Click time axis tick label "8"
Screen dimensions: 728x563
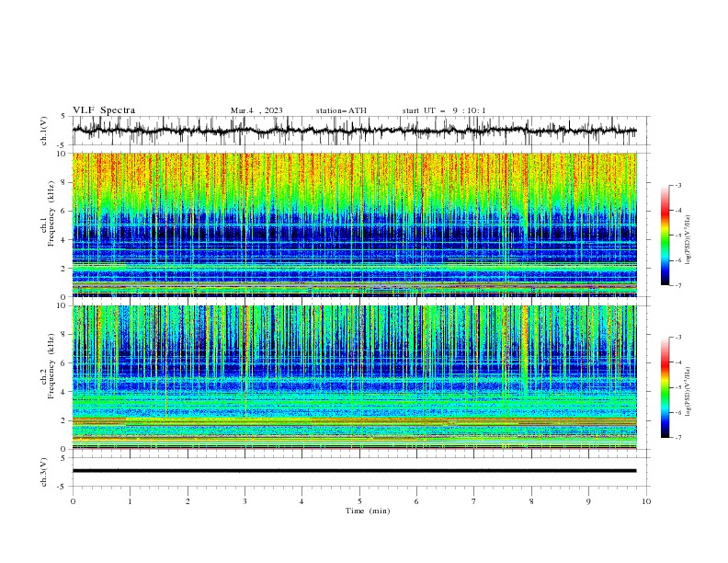(531, 501)
